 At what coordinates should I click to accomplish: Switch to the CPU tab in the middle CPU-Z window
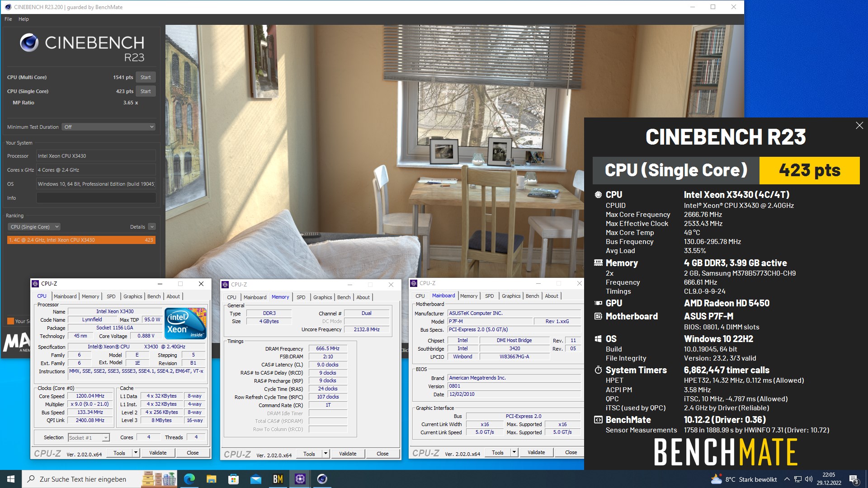[231, 297]
